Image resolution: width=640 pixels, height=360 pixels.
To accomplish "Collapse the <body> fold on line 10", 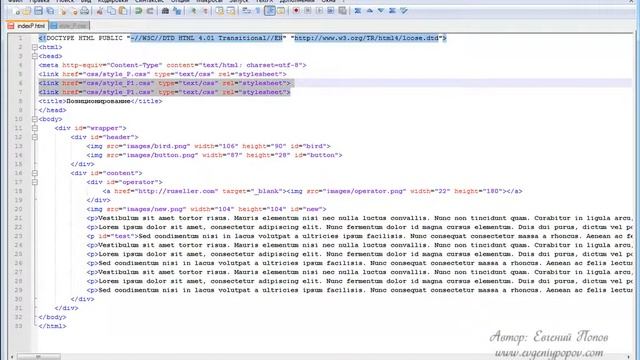I will click(35, 119).
